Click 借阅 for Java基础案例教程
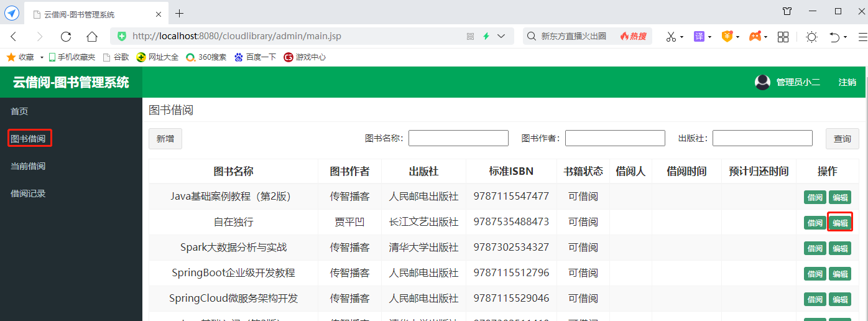 (x=815, y=198)
